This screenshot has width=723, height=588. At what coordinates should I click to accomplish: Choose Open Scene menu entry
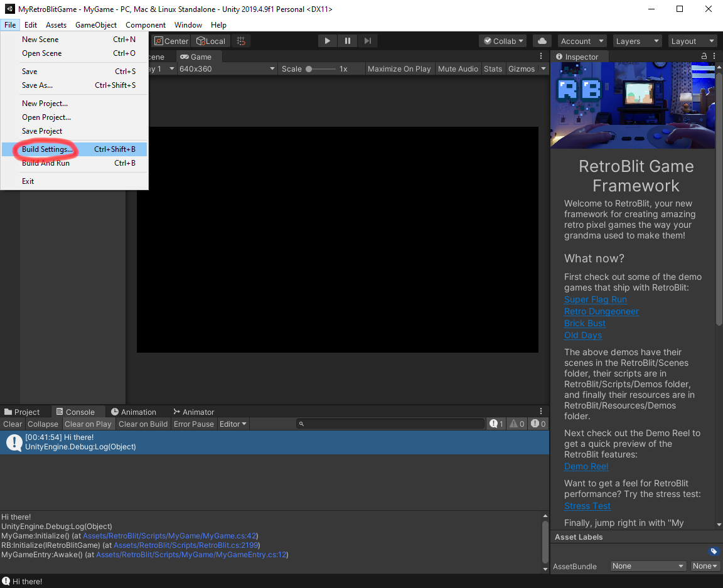(74, 53)
